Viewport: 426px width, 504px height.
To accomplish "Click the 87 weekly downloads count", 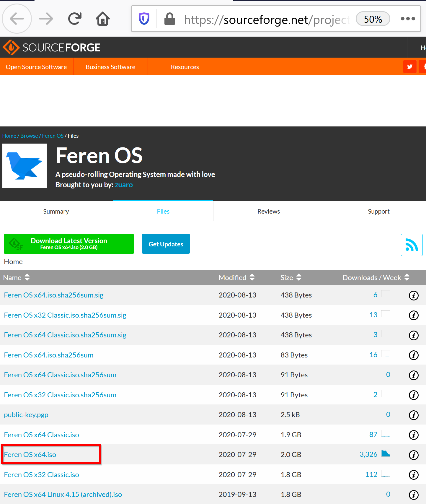I will point(373,435).
